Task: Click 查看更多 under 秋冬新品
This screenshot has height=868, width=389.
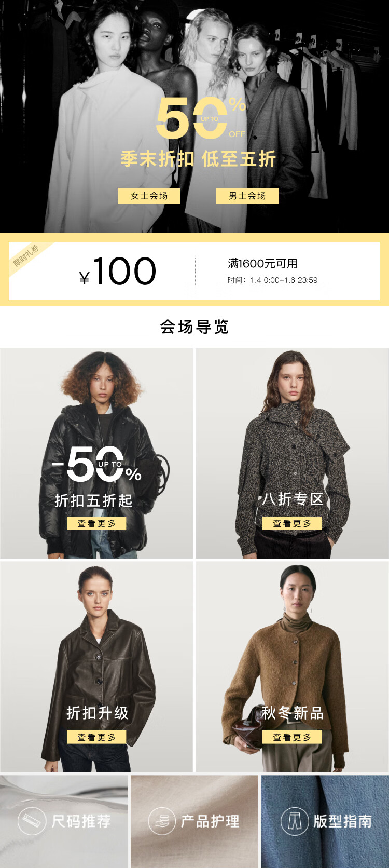Action: [292, 737]
